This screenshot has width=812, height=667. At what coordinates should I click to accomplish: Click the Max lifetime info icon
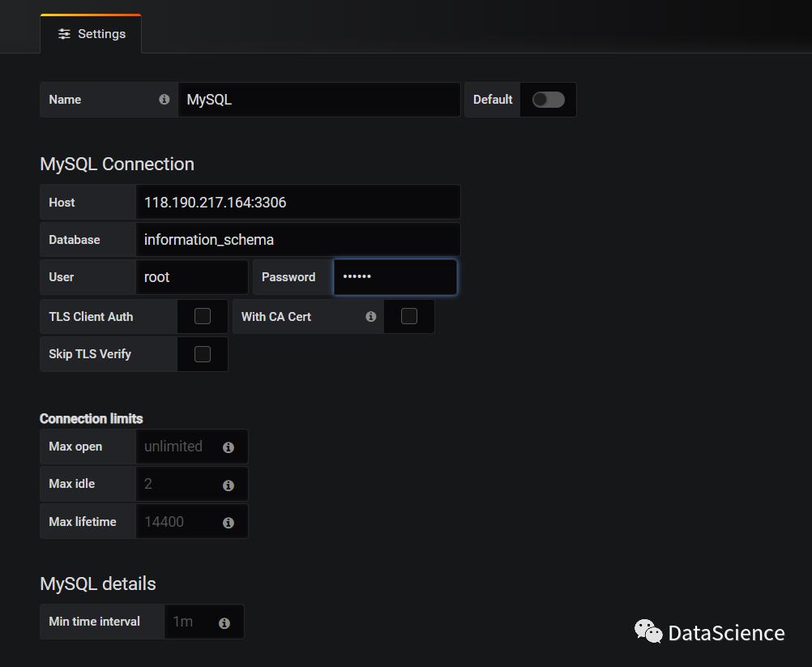pyautogui.click(x=229, y=523)
